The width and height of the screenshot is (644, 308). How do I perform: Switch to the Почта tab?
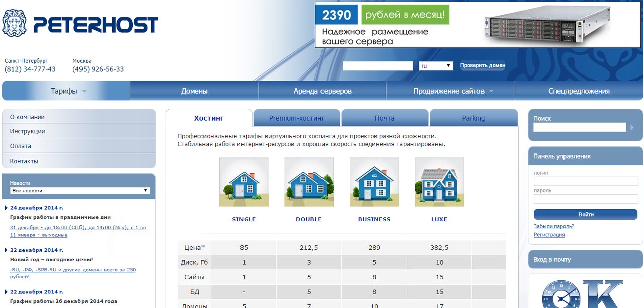384,118
